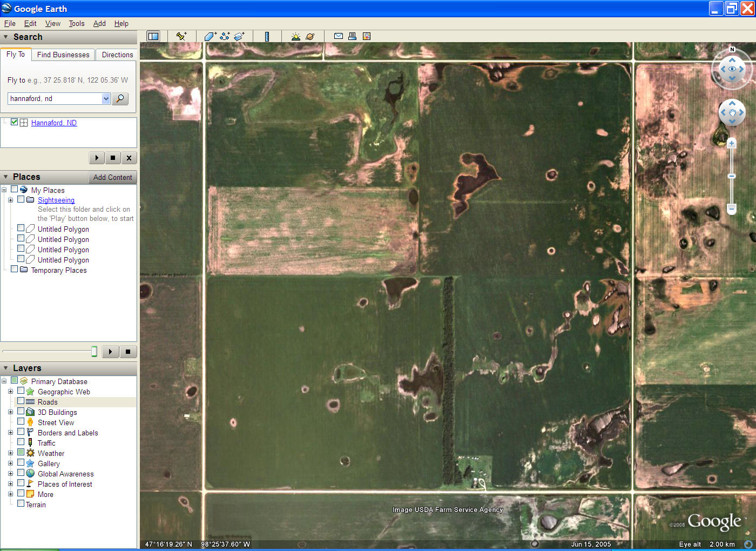Viewport: 756px width, 551px height.
Task: Expand the Weather layer node
Action: [x=10, y=453]
